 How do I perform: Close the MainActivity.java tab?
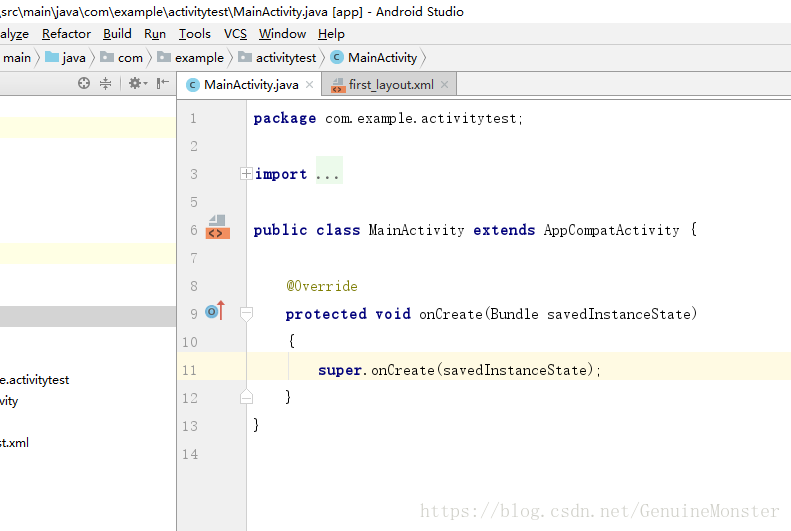(x=310, y=85)
